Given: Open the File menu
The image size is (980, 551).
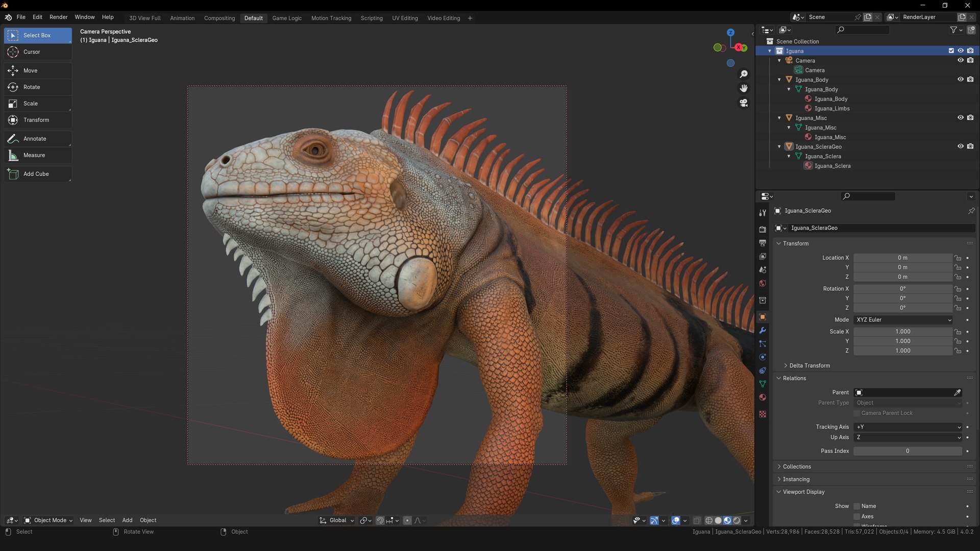Looking at the screenshot, I should click(x=21, y=17).
